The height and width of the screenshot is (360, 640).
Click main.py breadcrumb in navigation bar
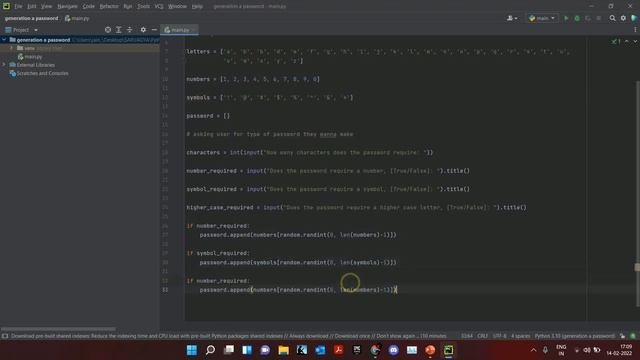[x=77, y=18]
